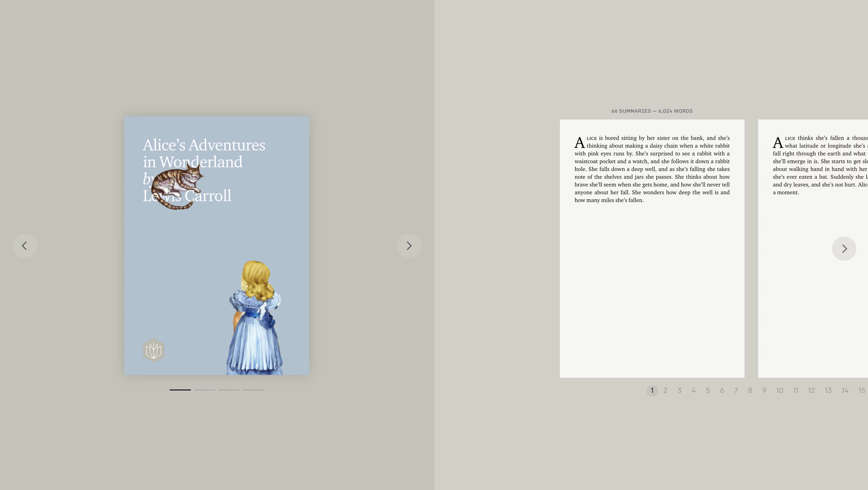The width and height of the screenshot is (868, 490).
Task: Jump to summary page 9
Action: click(764, 390)
